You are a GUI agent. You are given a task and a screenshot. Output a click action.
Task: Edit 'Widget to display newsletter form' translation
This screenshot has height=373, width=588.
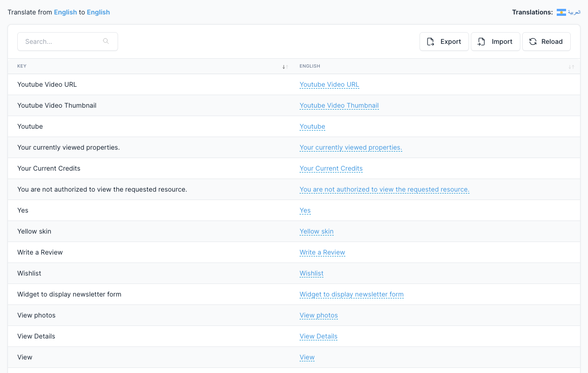[351, 294]
